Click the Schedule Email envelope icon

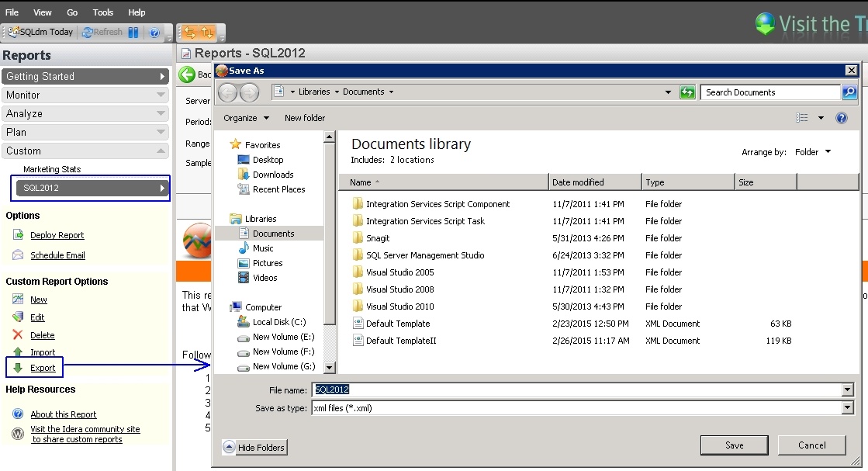coord(19,255)
